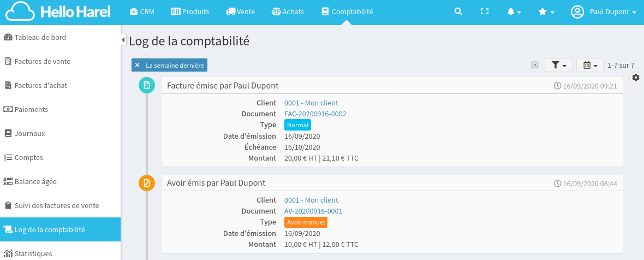644x260 pixels.
Task: Open credit note AV-20200916-0001 link
Action: coord(313,211)
